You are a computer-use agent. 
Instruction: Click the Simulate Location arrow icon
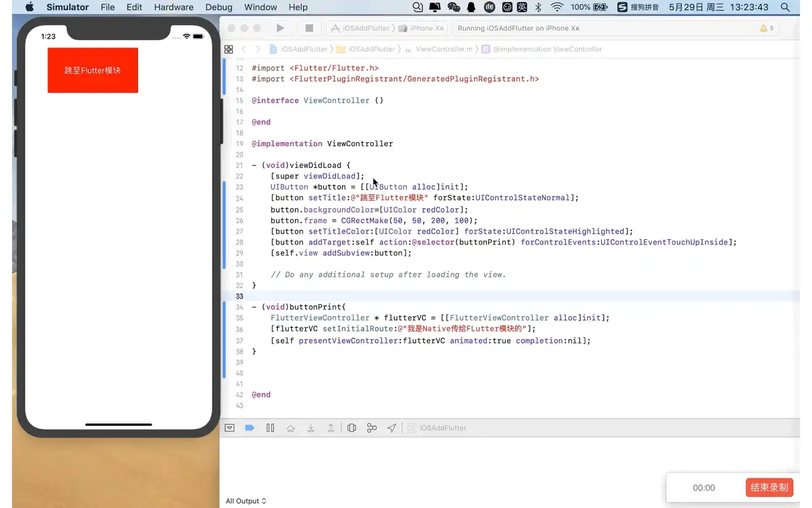[392, 428]
